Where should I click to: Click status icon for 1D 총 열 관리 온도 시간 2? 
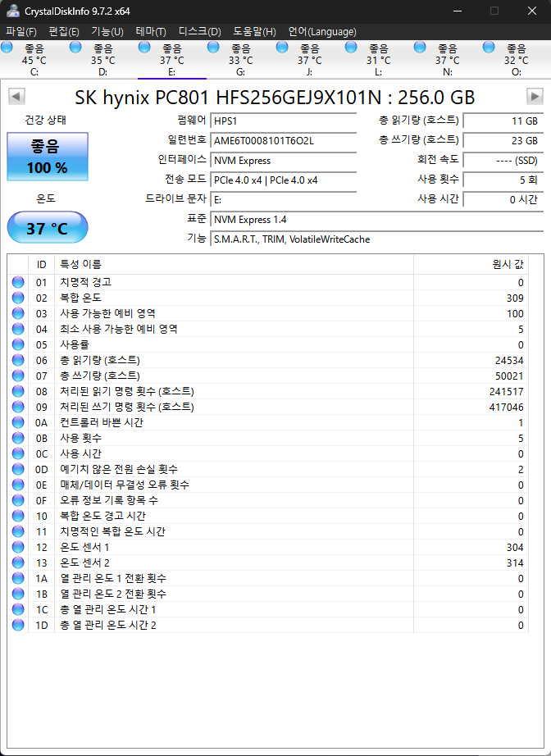coord(18,625)
